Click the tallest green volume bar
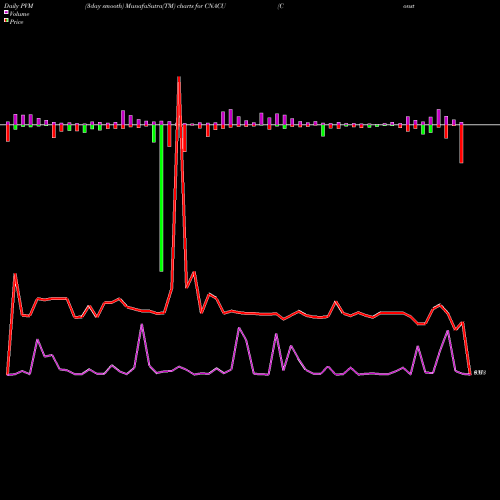 click(161, 198)
